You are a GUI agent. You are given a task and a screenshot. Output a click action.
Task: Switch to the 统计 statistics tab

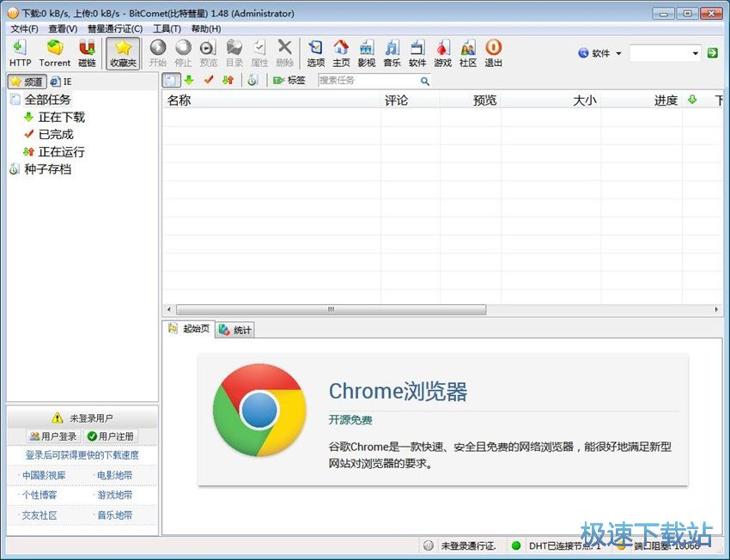pyautogui.click(x=235, y=330)
